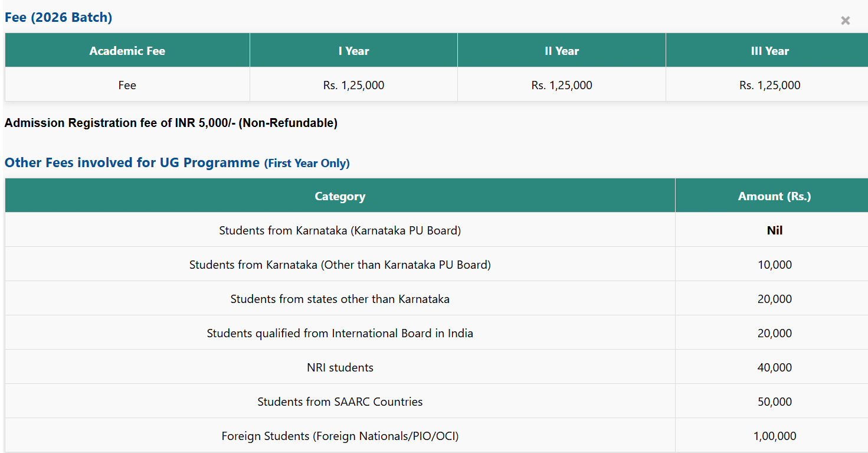The height and width of the screenshot is (453, 868).
Task: Close the fee details popup
Action: [x=845, y=21]
